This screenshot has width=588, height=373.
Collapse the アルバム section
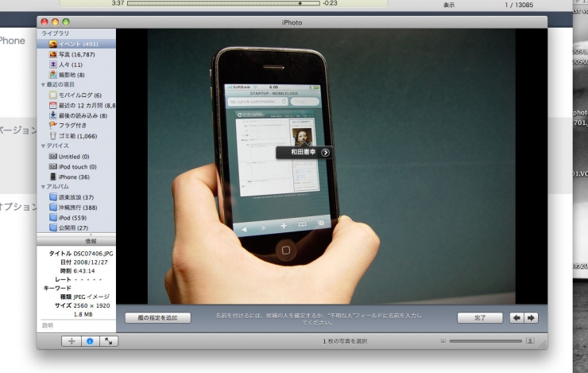pyautogui.click(x=43, y=186)
